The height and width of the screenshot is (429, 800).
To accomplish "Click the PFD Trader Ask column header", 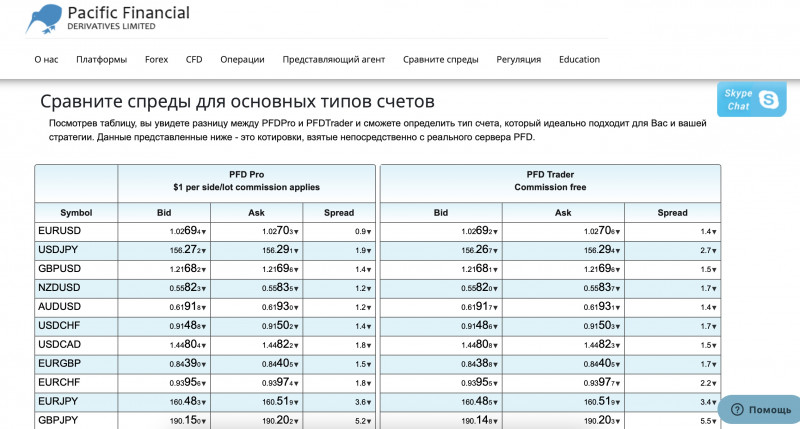I will point(563,213).
